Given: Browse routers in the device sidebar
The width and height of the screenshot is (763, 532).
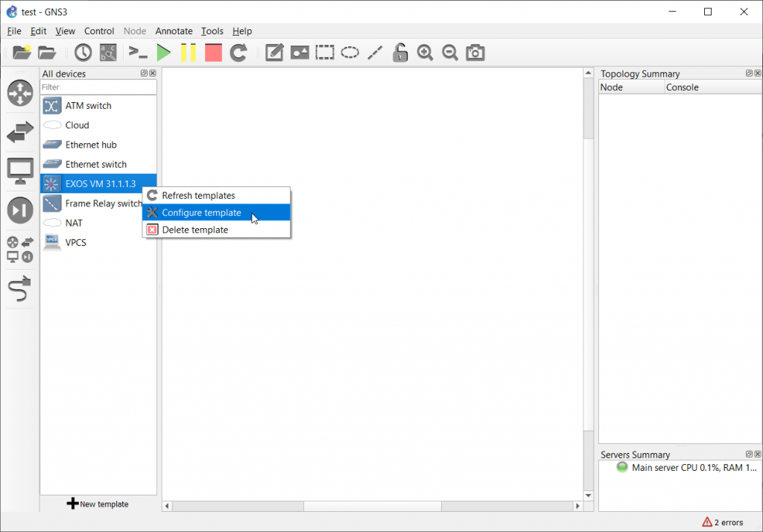Looking at the screenshot, I should (20, 92).
